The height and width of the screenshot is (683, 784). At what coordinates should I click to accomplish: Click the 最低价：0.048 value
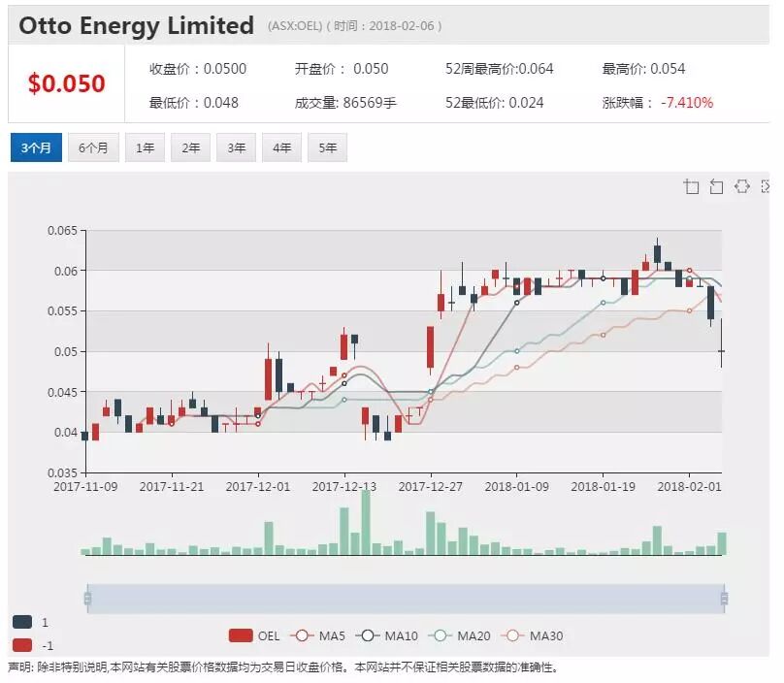(x=194, y=103)
